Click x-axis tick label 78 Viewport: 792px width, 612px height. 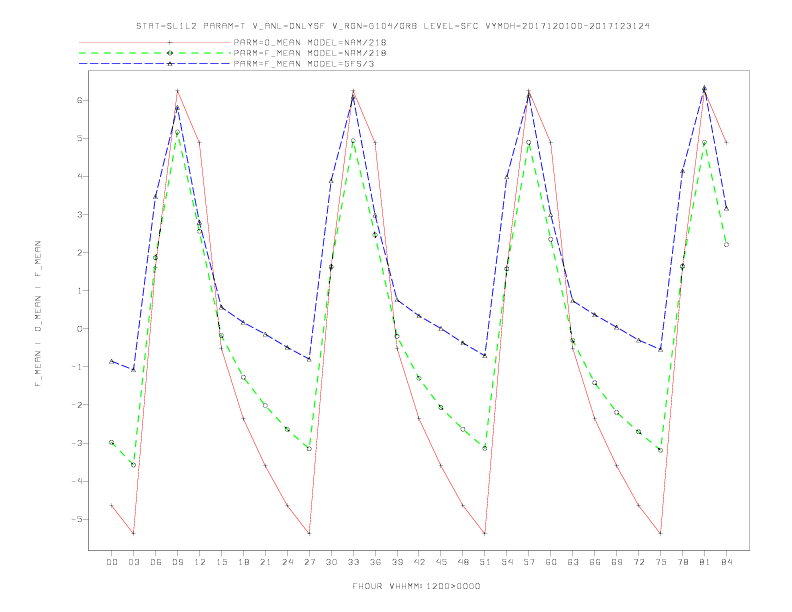click(683, 562)
